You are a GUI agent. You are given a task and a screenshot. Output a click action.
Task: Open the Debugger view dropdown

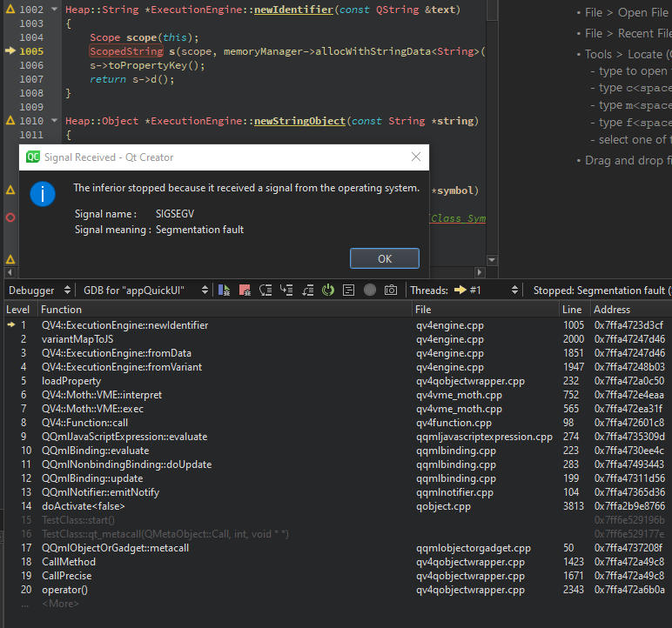click(39, 291)
